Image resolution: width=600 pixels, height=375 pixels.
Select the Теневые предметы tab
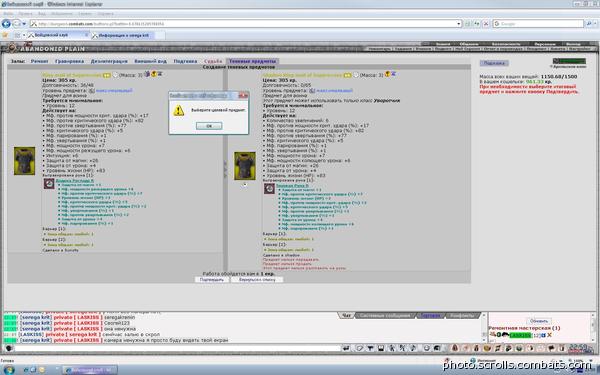click(253, 61)
